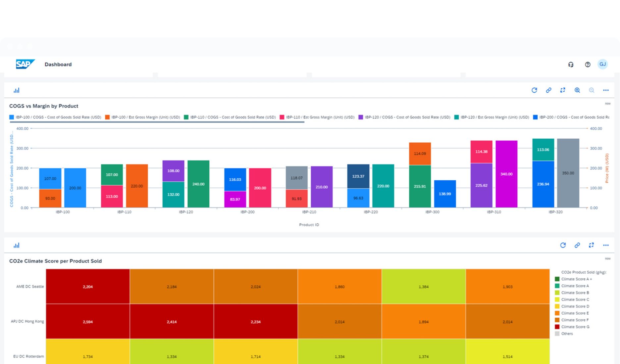Open more options for CO2e chart
Image resolution: width=620 pixels, height=364 pixels.
pos(606,245)
